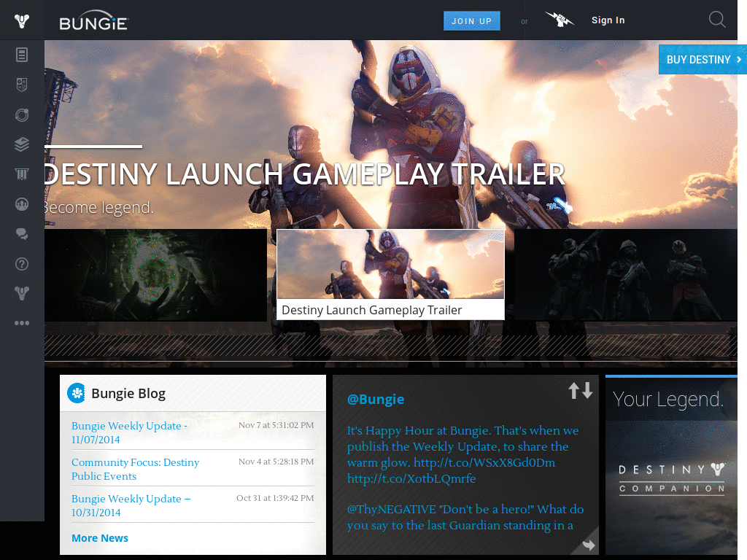Click the circular planet icon in sidebar
This screenshot has width=747, height=560.
coord(22,114)
